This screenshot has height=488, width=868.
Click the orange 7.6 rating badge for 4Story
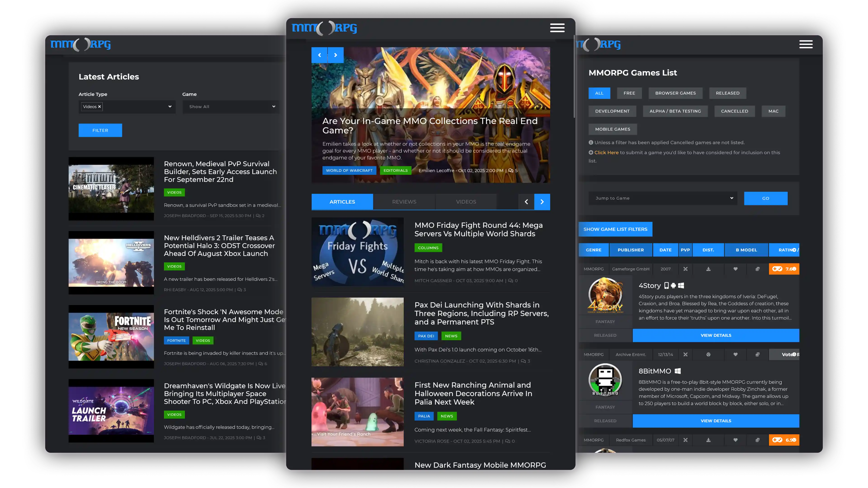(784, 269)
